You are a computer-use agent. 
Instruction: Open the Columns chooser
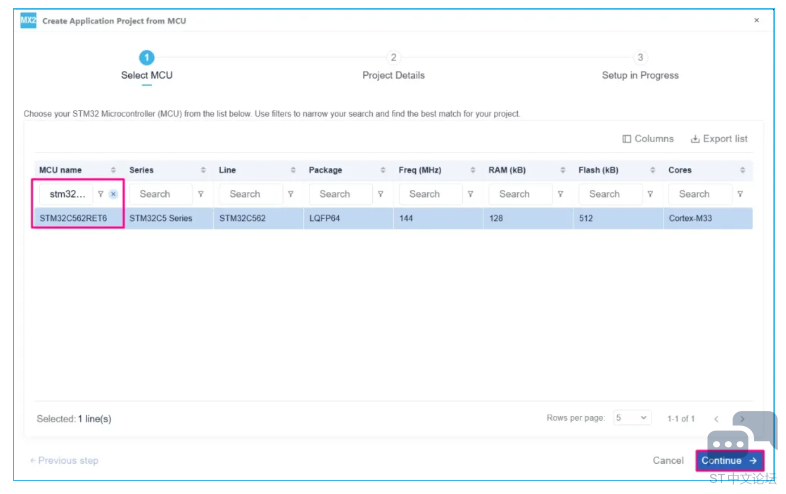(648, 139)
